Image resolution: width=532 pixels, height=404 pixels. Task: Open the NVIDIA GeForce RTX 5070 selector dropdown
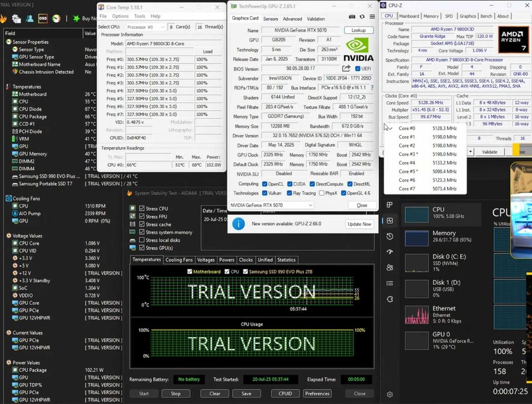pyautogui.click(x=271, y=205)
